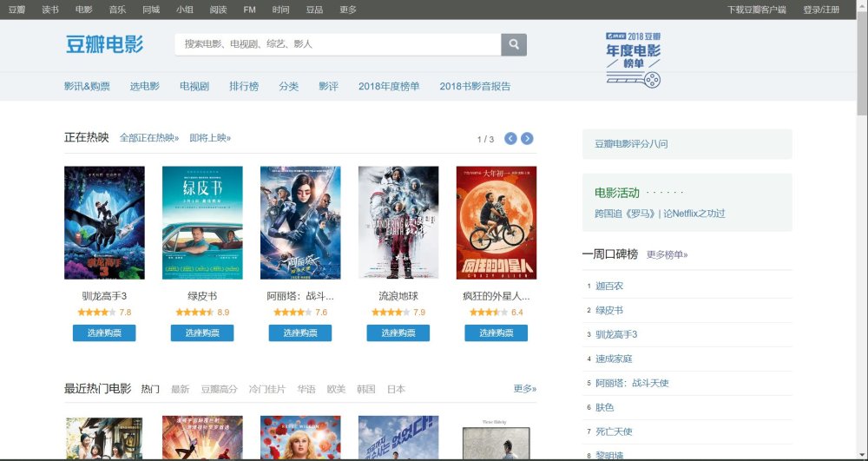The image size is (868, 461).
Task: Click 选座购票 button under 疯狂的外星人
Action: (496, 333)
